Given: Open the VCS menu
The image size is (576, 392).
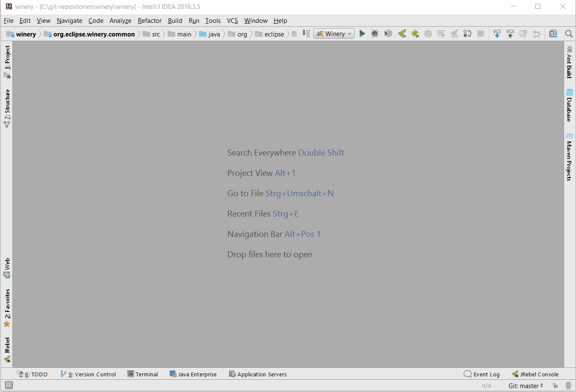Looking at the screenshot, I should click(232, 20).
